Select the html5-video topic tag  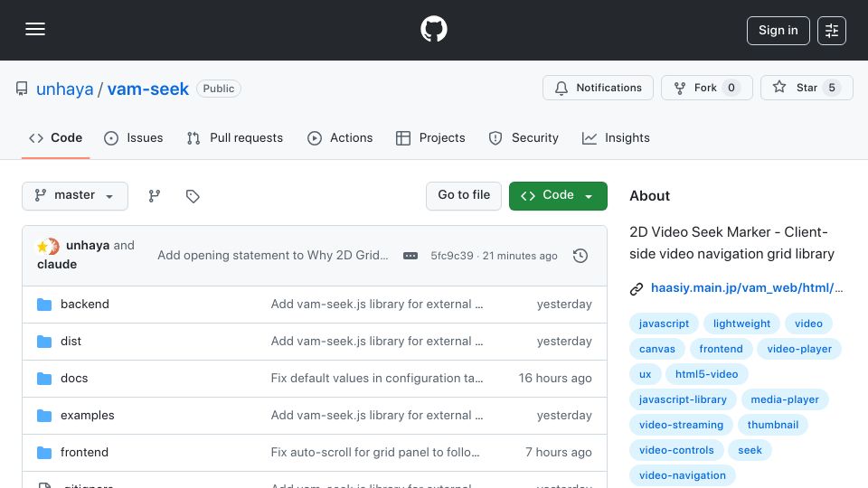[x=706, y=374]
